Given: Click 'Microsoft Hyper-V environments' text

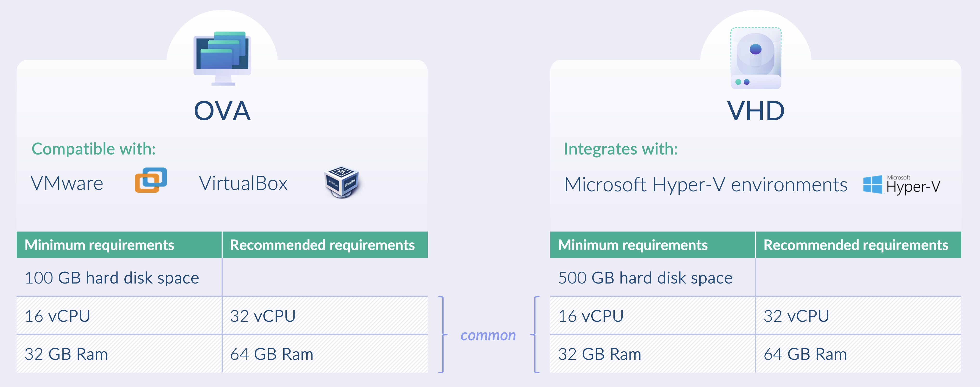Looking at the screenshot, I should tap(706, 185).
